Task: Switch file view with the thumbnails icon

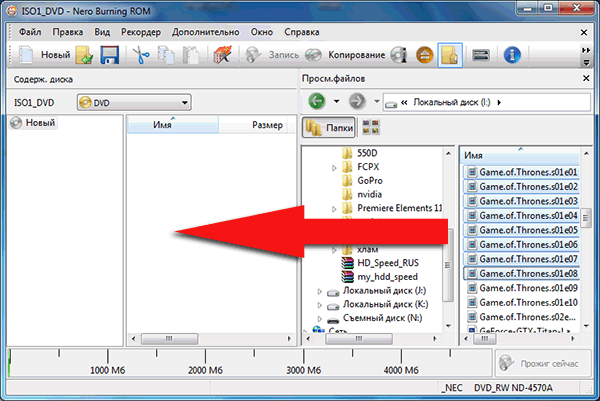Action: coord(371,127)
